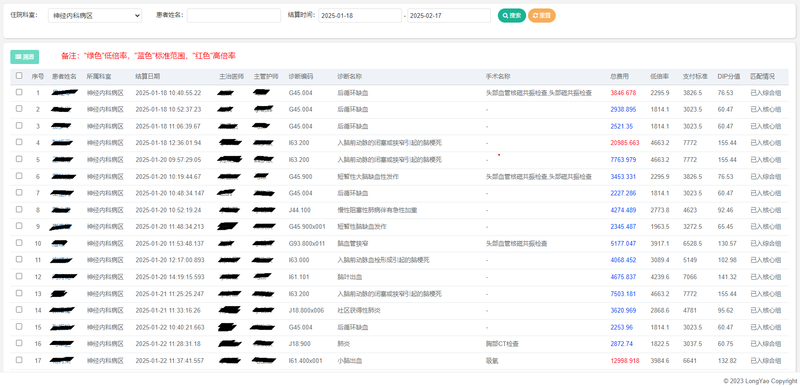Click diagnosis name 慢性阻塞性肺病伴有急性加重
Screen dimensions: 800x386
[377, 210]
